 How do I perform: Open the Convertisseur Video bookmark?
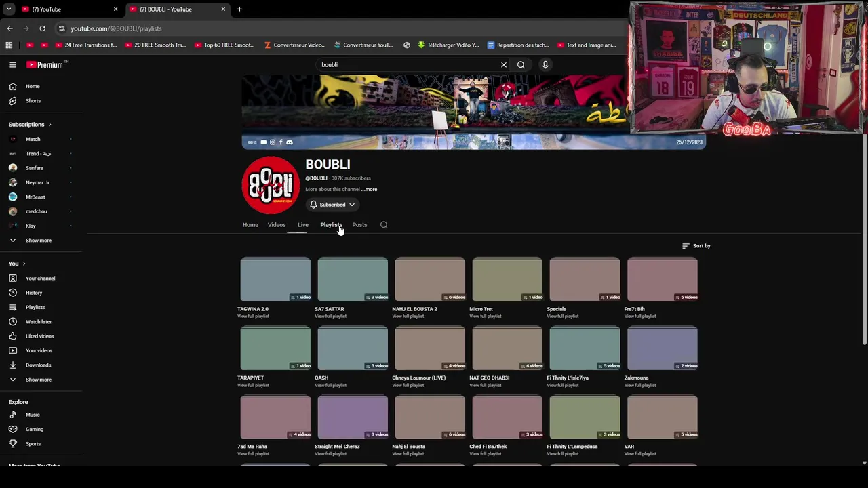pos(294,45)
